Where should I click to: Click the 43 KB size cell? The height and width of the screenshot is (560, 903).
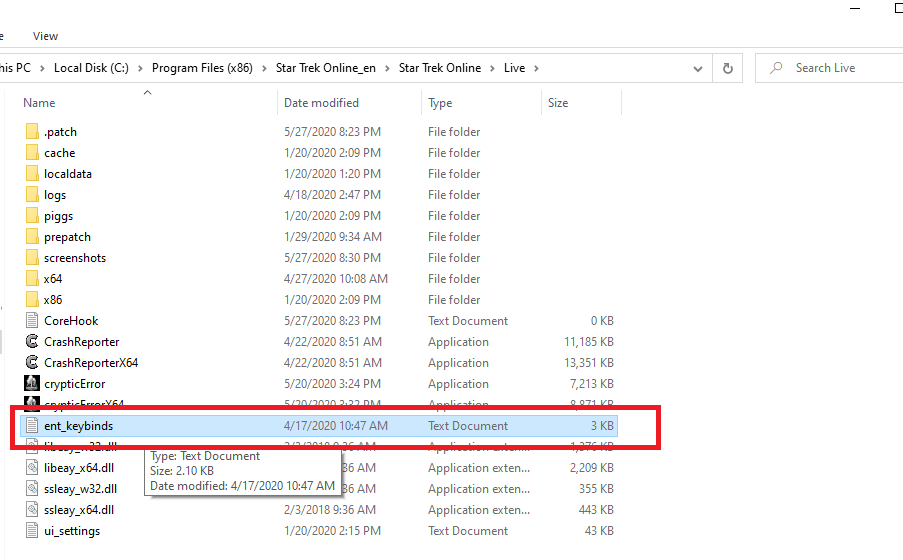pos(599,531)
